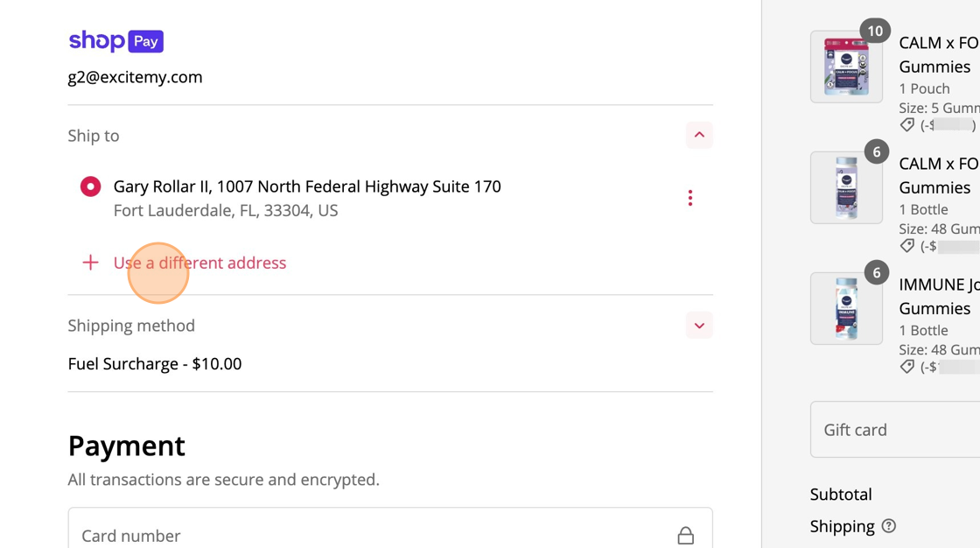This screenshot has height=548, width=980.
Task: Click Use a different address link
Action: pos(200,263)
